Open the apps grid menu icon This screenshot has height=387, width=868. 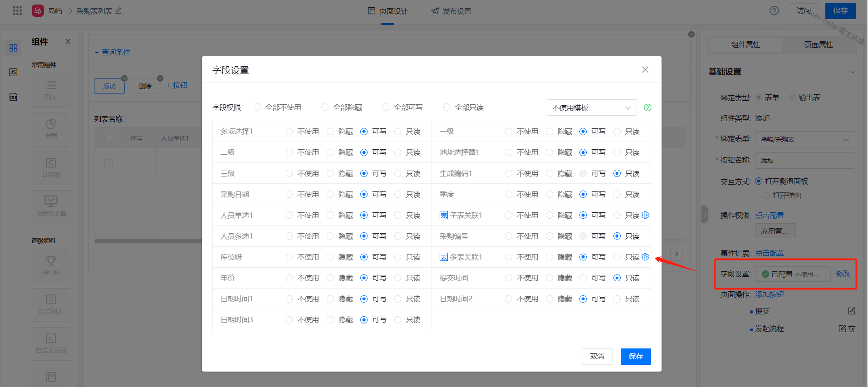pos(17,10)
